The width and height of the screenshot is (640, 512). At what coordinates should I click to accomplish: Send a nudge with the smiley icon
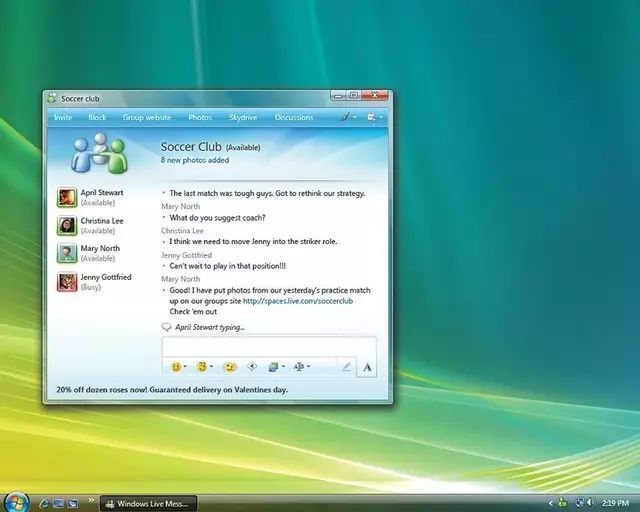[x=230, y=367]
